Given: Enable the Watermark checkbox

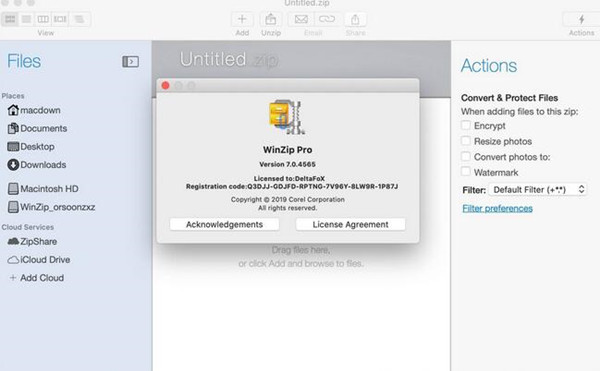Looking at the screenshot, I should pos(466,172).
